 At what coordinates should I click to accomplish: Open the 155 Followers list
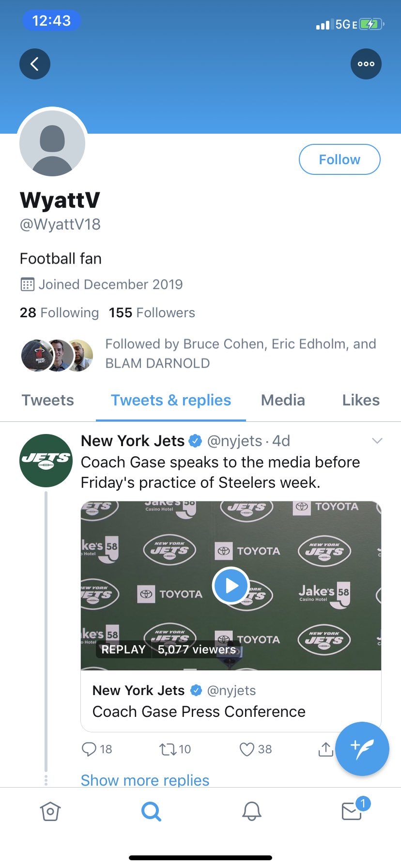click(152, 313)
